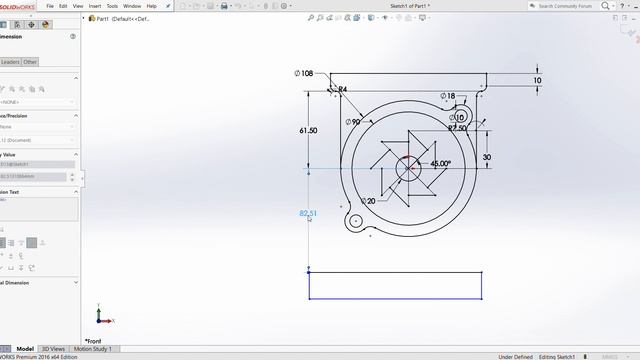640x360 pixels.
Task: Switch to the Leaders tab
Action: tap(10, 62)
